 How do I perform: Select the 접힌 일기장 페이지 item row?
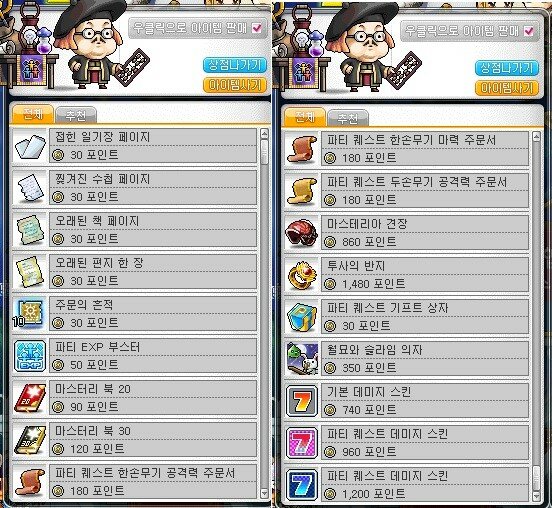[x=134, y=145]
